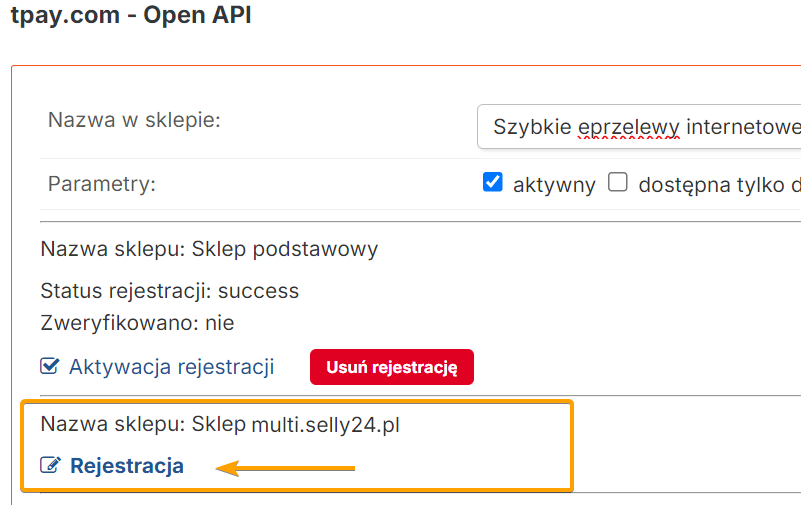Click the "Status rejestracji: success" text

point(170,291)
